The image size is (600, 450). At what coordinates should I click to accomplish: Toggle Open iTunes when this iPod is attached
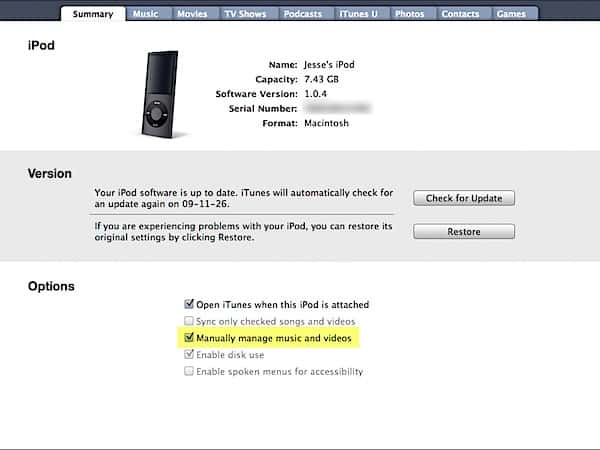189,304
